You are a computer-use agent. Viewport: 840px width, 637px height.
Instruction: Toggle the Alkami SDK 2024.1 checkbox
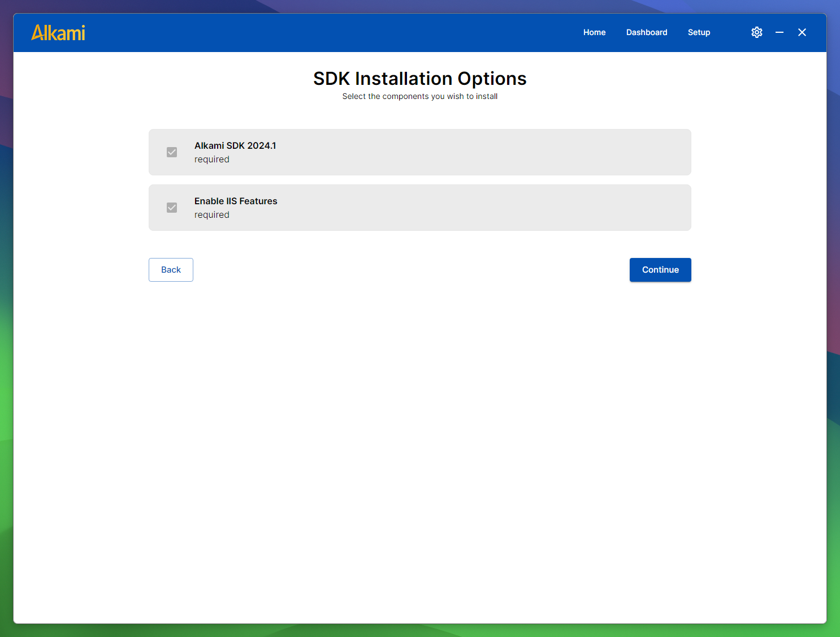click(172, 152)
